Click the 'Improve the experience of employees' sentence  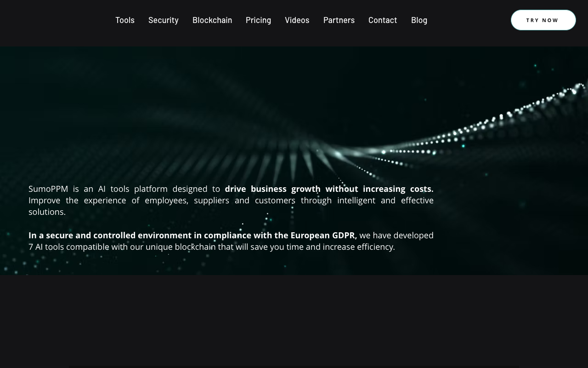click(x=231, y=206)
